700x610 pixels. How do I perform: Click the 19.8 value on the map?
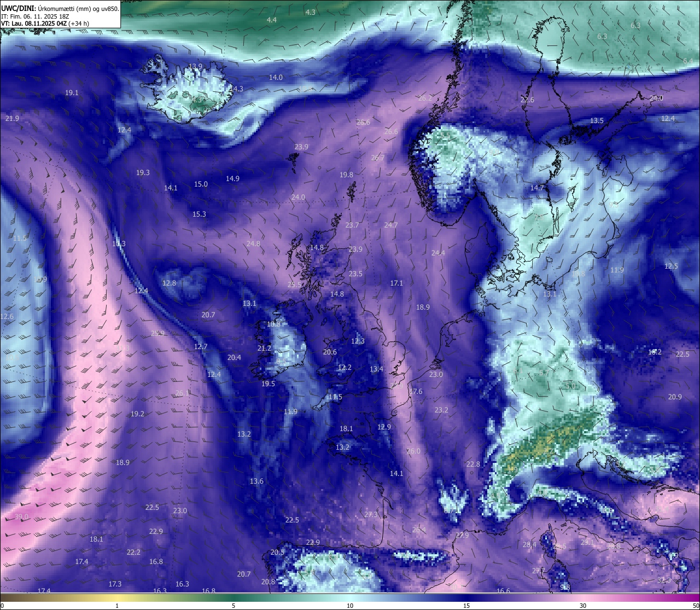tap(346, 175)
